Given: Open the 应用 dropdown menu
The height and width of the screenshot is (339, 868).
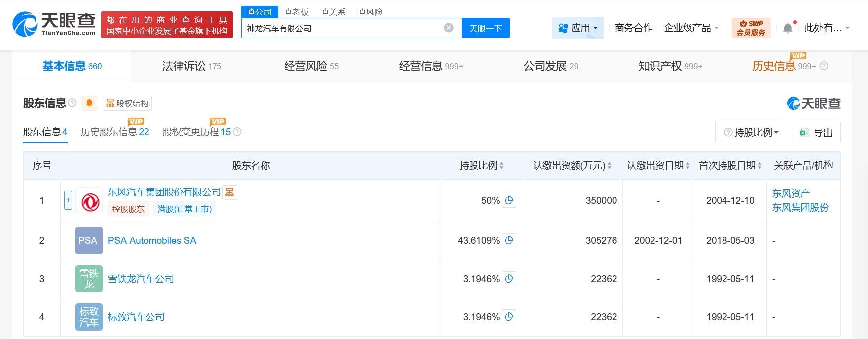Looking at the screenshot, I should pyautogui.click(x=578, y=28).
